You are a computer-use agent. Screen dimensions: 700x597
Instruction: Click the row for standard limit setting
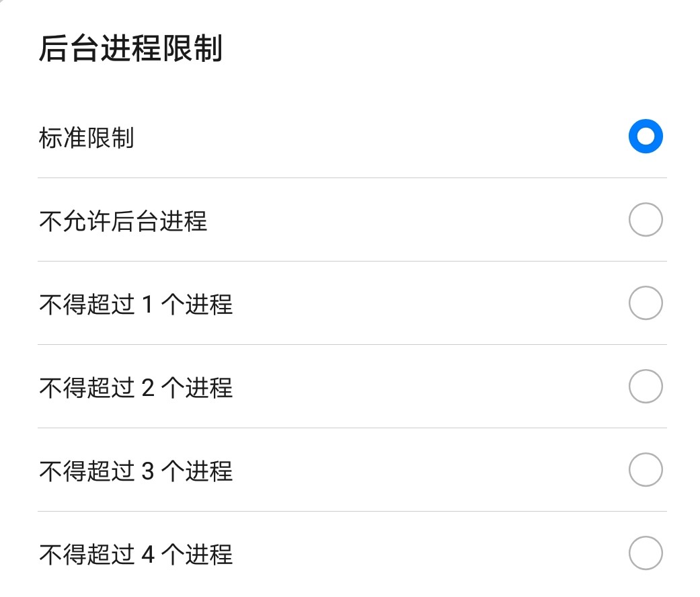coord(350,136)
